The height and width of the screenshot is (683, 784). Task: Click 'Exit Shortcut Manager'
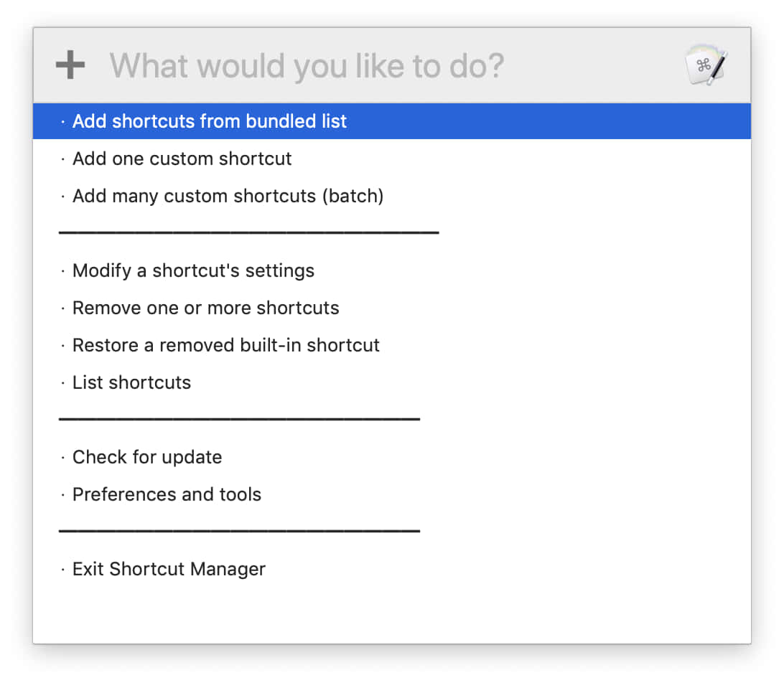pos(391,569)
